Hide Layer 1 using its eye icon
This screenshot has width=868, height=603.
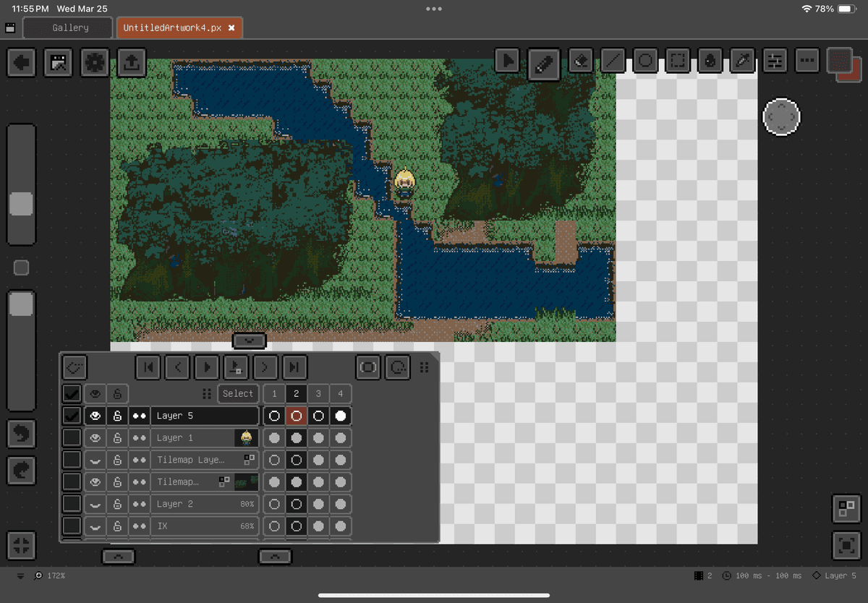94,438
